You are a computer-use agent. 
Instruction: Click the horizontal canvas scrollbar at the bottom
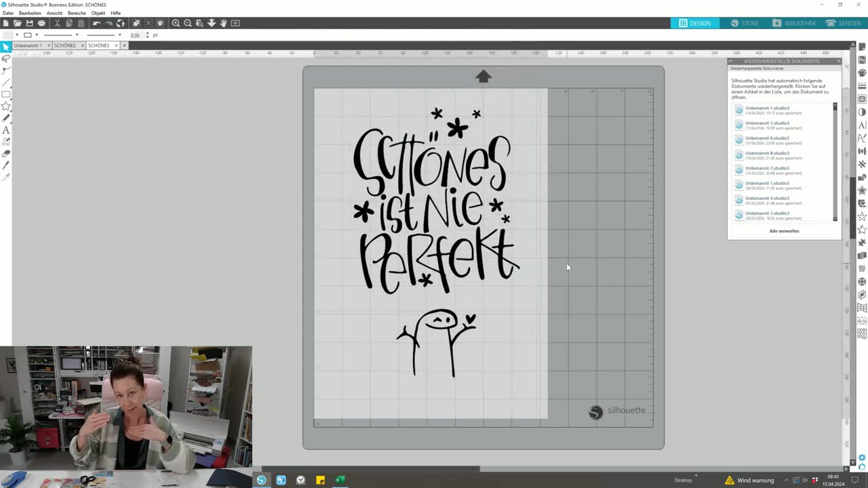point(371,468)
